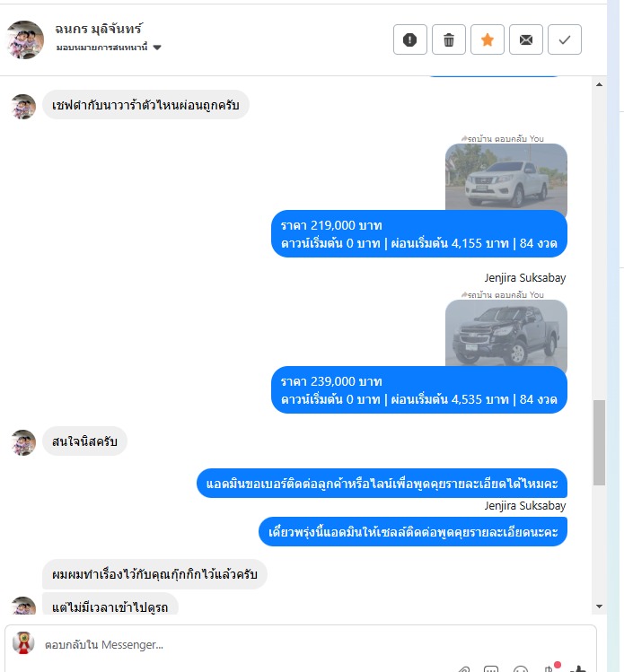Viewport: 624px width, 672px height.
Task: Open the black Chevrolet pickup photo
Action: [506, 333]
